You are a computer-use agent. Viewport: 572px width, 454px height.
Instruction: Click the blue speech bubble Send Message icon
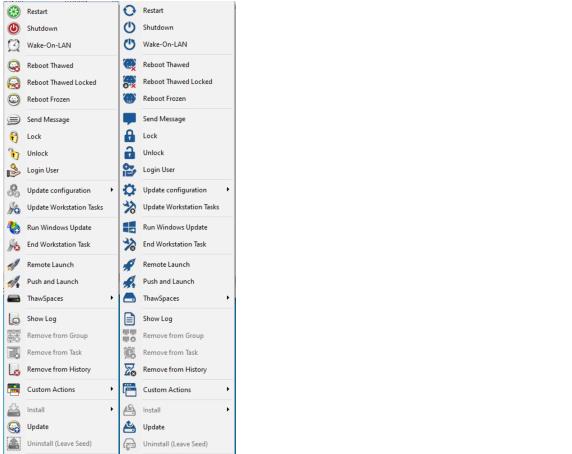[x=130, y=119]
